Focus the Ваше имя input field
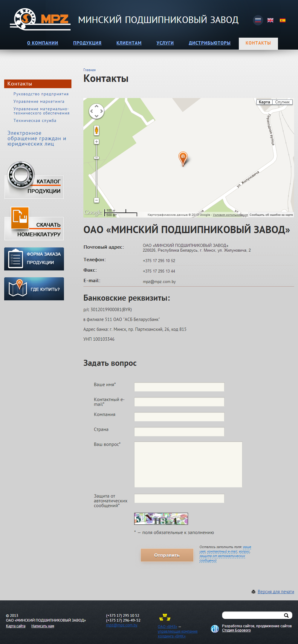 179,387
